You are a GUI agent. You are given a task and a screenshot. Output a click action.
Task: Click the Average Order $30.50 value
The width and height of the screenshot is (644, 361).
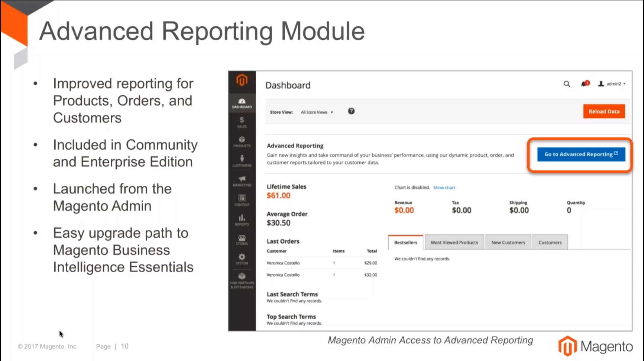click(x=278, y=223)
